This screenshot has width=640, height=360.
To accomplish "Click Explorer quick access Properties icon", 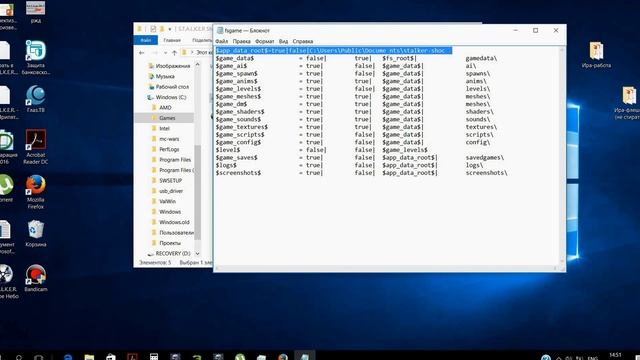I will pyautogui.click(x=153, y=29).
